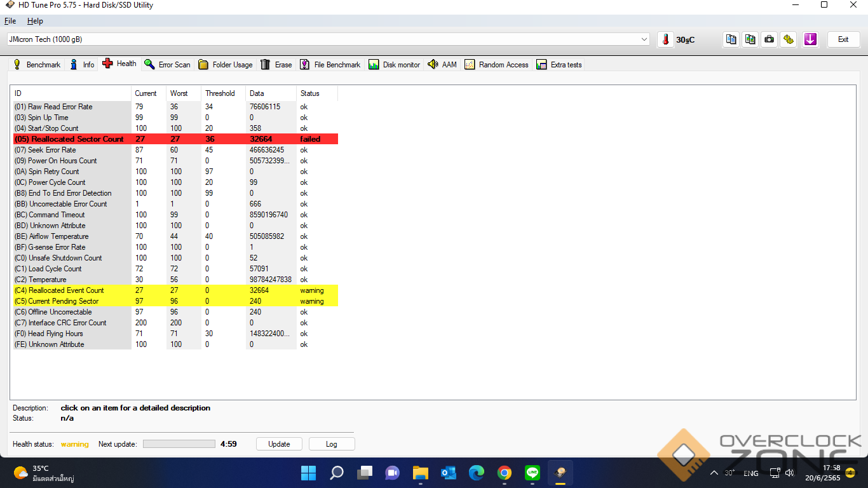868x488 pixels.
Task: Click the Exit button
Action: (x=843, y=39)
